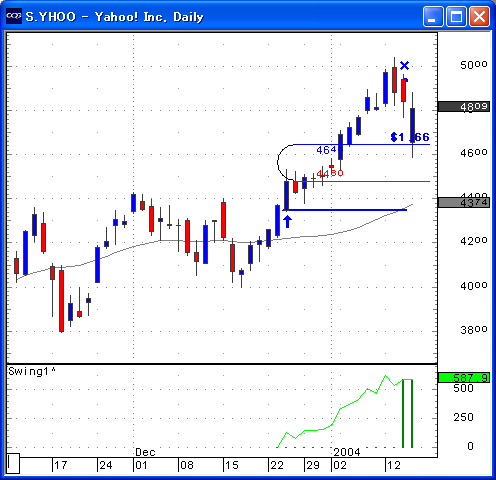Click the red horizontal line at 4480
Screen dimensions: 496x480
362,181
